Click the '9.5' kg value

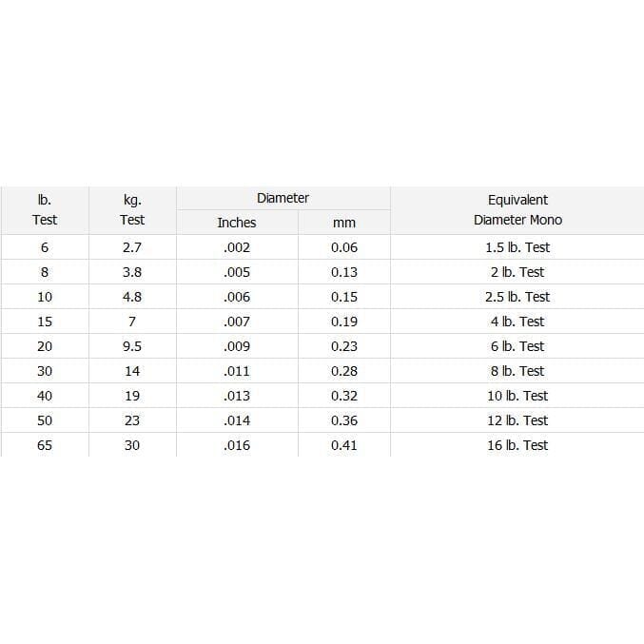[x=132, y=346]
